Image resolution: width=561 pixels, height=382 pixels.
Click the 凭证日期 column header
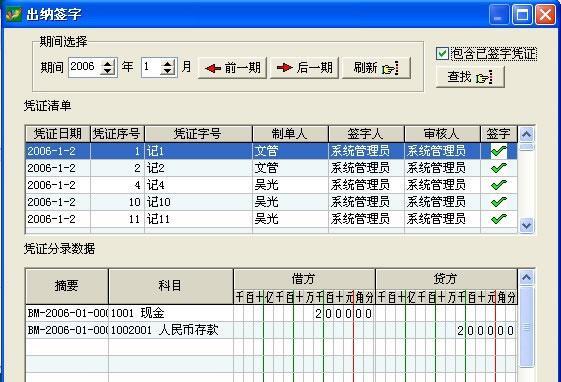coord(58,134)
